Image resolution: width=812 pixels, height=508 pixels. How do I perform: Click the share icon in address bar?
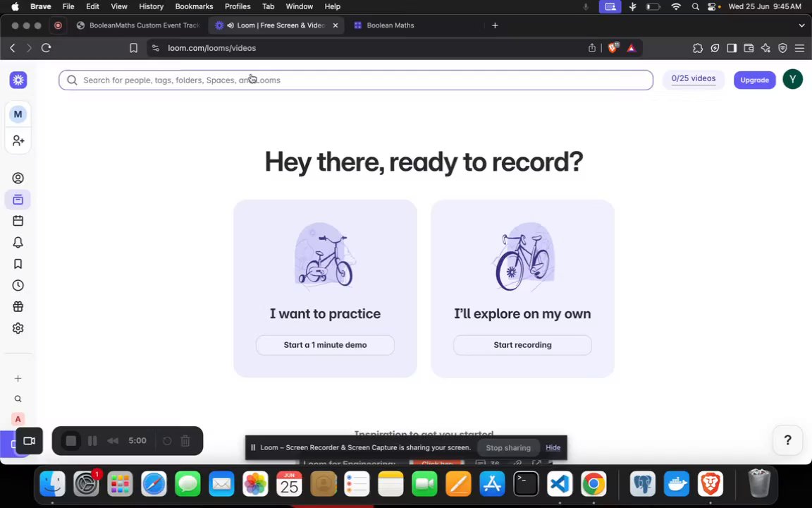click(x=592, y=48)
